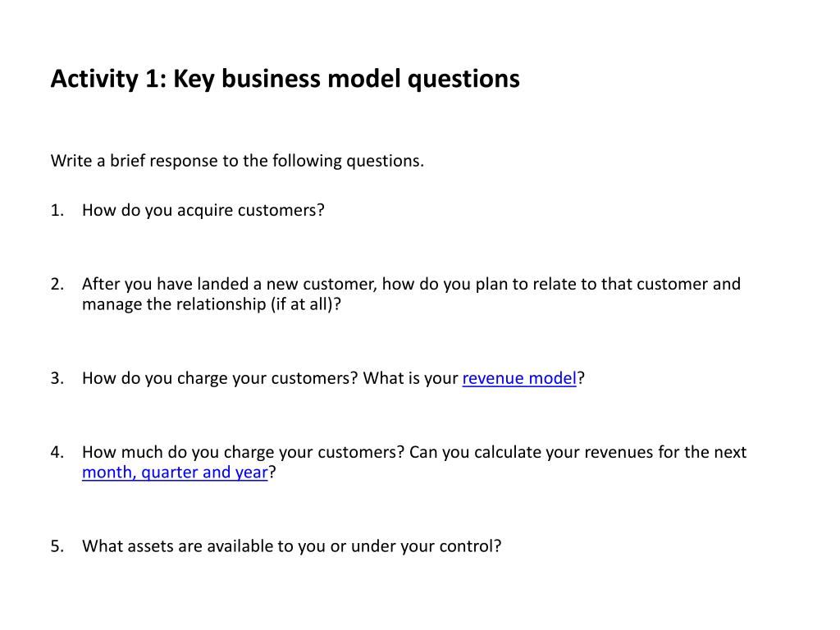Click the number 1 list marker
The width and height of the screenshot is (840, 630).
click(57, 211)
